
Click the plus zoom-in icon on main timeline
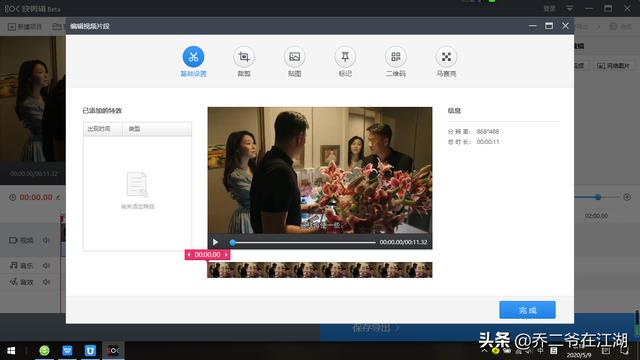(x=627, y=197)
